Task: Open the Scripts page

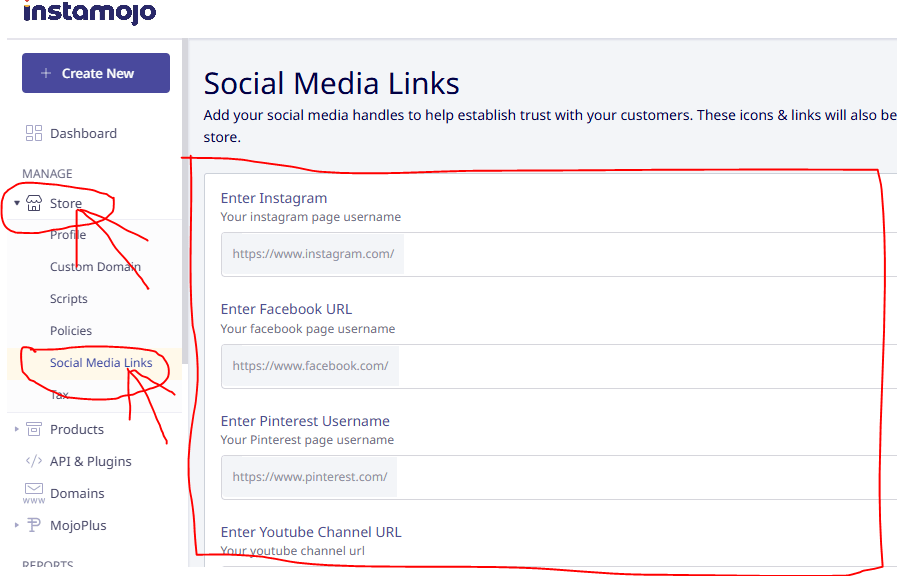Action: click(x=69, y=299)
